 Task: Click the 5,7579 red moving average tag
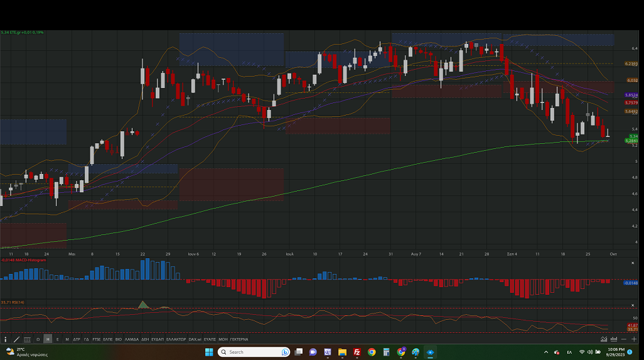pyautogui.click(x=631, y=103)
